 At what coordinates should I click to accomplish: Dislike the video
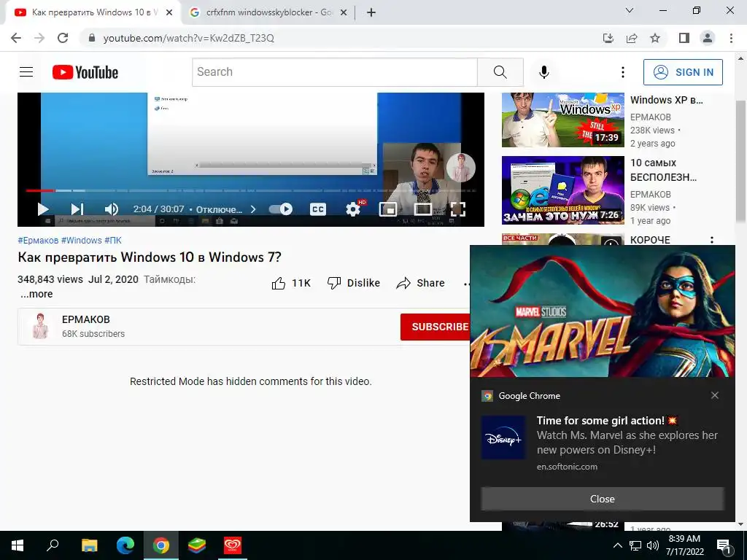(x=354, y=283)
